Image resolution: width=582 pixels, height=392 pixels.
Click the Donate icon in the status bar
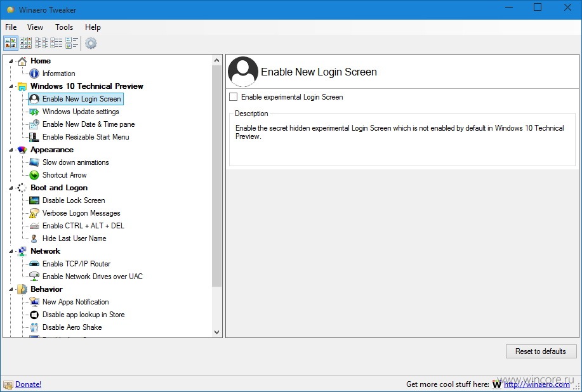pos(8,384)
